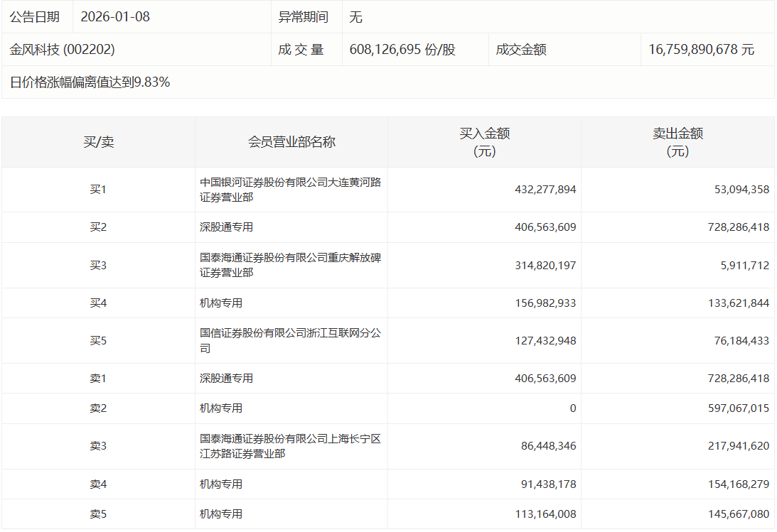Click the 买入金额(元) column header
This screenshot has width=777, height=532.
click(x=485, y=142)
